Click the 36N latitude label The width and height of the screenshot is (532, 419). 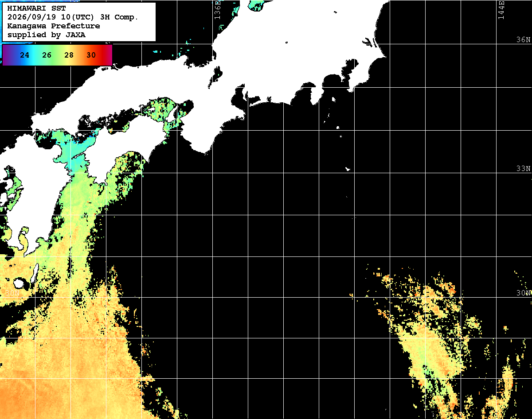click(524, 39)
